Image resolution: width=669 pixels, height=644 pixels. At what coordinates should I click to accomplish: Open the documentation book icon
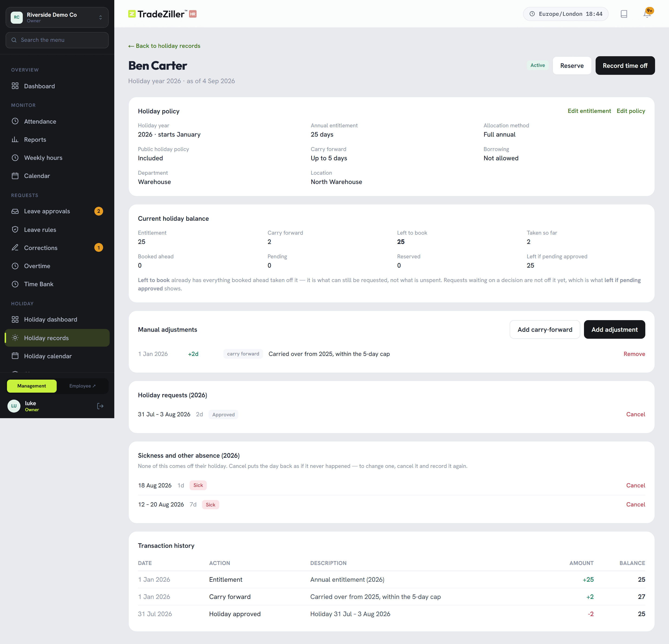[624, 14]
